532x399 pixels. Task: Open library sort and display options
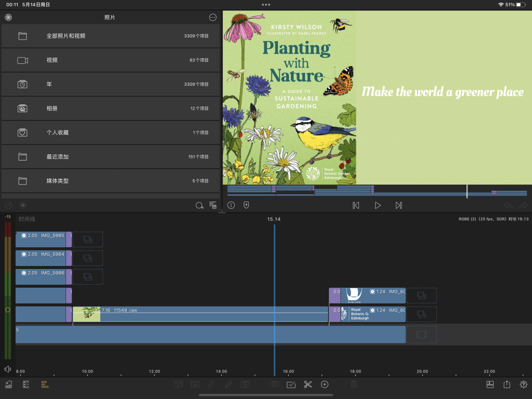click(212, 205)
